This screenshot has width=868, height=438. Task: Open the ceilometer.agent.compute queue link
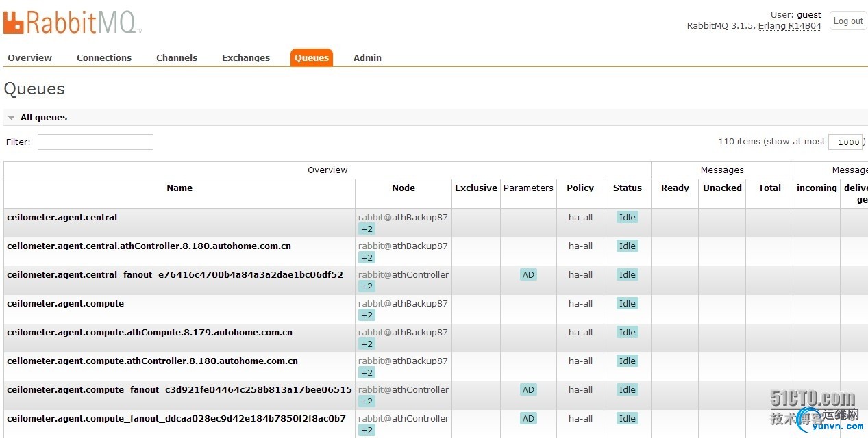(x=65, y=303)
